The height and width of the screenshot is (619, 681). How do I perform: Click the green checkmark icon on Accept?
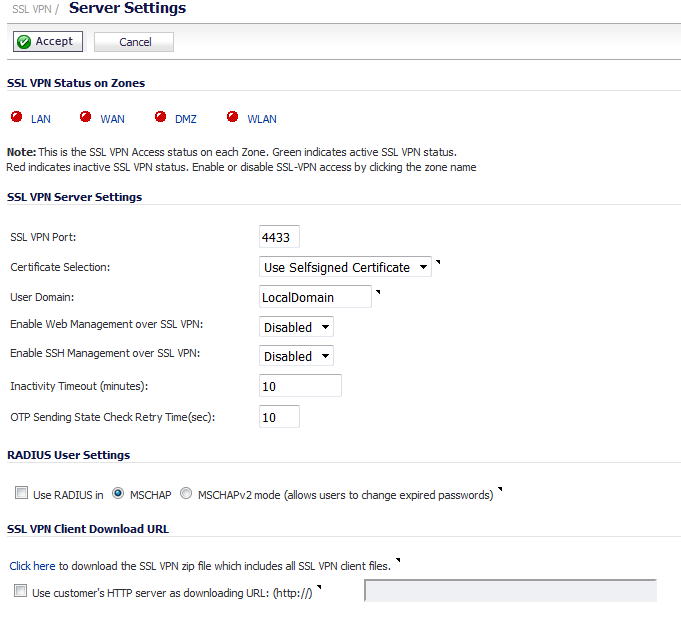point(24,42)
